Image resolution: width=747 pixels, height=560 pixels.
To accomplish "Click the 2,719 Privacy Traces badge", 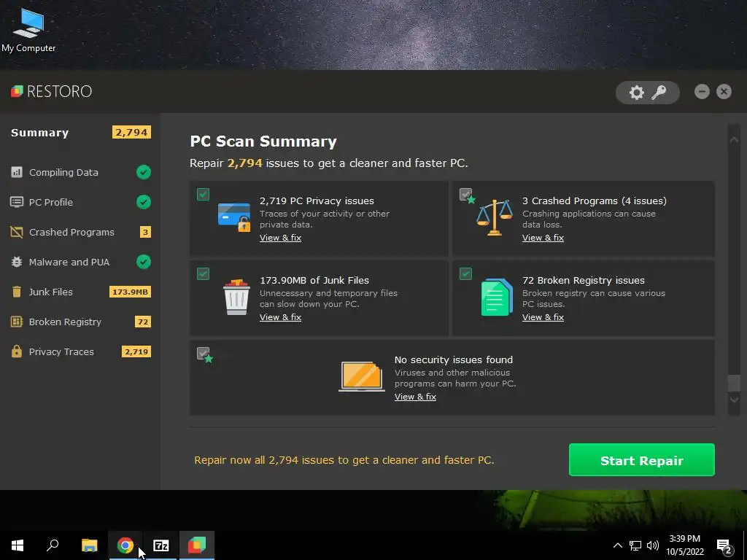I will [x=136, y=351].
